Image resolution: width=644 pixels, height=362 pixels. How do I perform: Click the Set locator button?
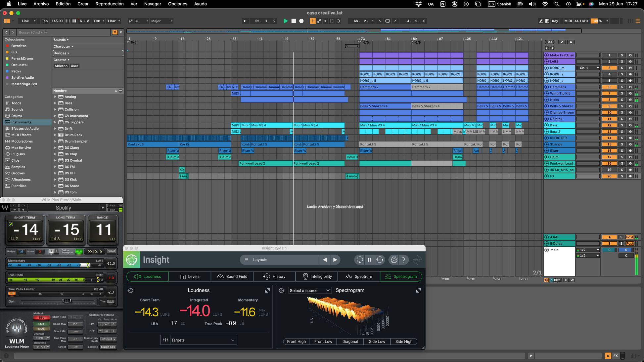click(549, 42)
